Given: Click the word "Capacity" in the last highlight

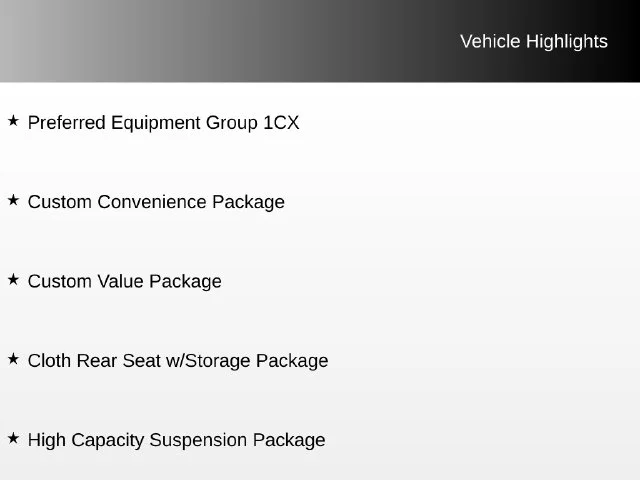Looking at the screenshot, I should (108, 440).
